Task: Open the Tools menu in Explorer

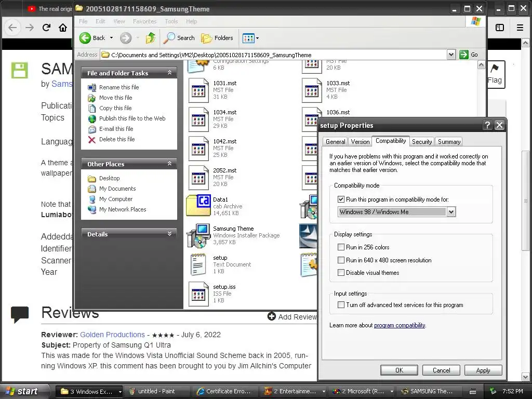Action: tap(171, 21)
